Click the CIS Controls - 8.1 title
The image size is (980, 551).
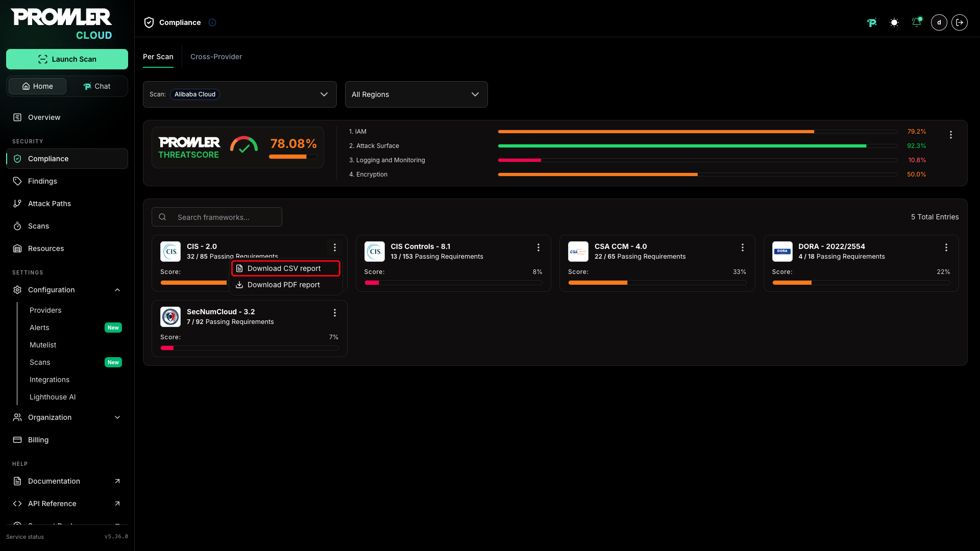tap(421, 246)
